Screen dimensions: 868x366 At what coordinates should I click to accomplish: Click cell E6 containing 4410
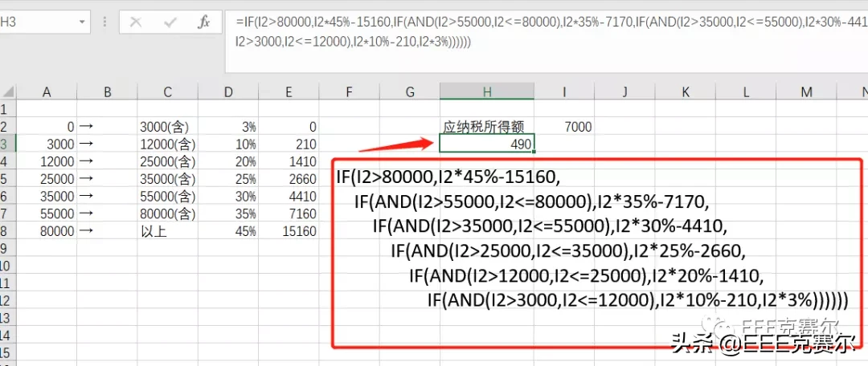pyautogui.click(x=289, y=197)
